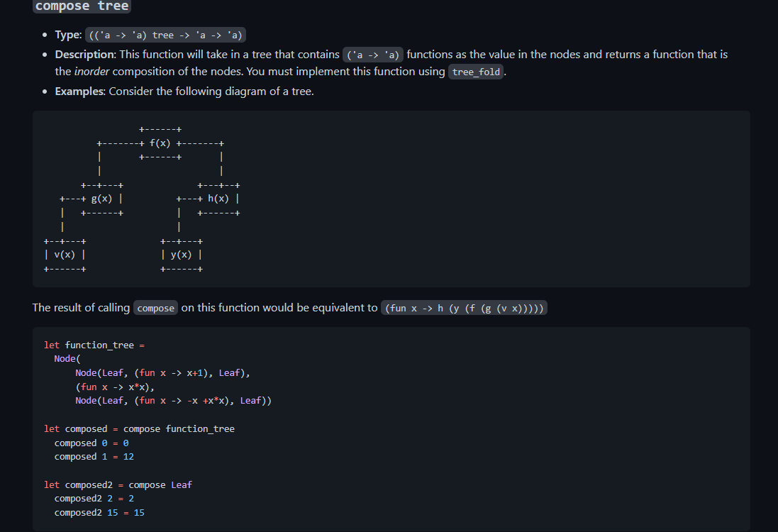Select the g(x) node in the tree diagram
Image resolution: width=778 pixels, height=532 pixels.
(102, 199)
